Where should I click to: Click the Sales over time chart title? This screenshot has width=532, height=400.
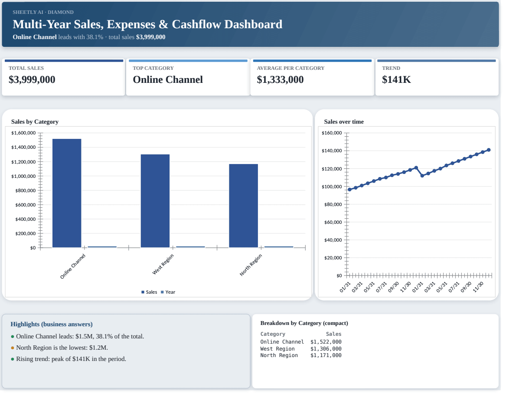[344, 121]
